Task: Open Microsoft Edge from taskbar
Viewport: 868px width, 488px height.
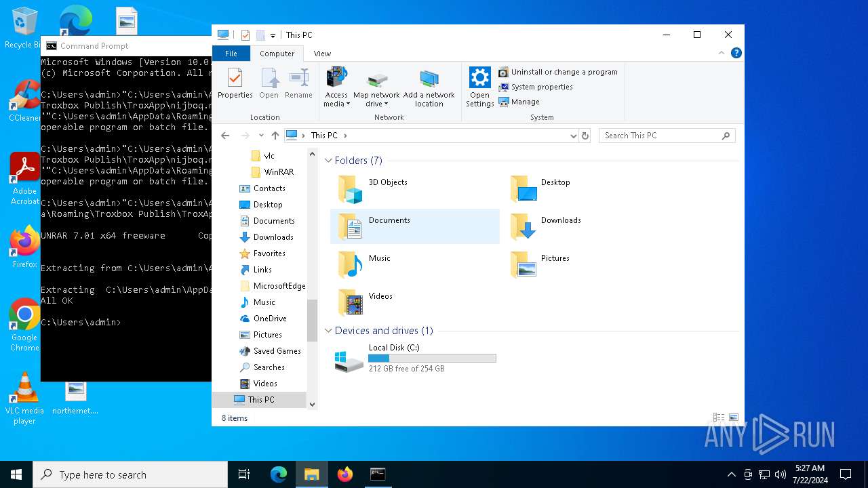Action: pos(279,474)
